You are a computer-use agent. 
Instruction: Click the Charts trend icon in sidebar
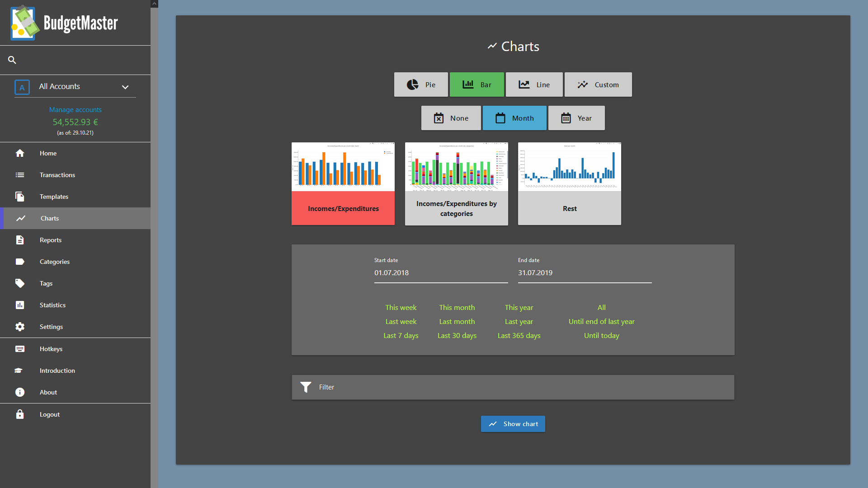[x=21, y=218]
